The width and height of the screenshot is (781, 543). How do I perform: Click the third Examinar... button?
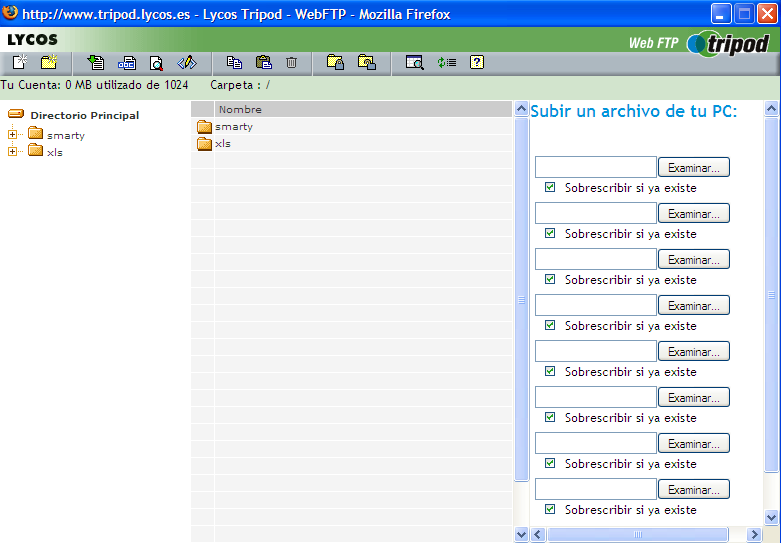[x=694, y=260]
